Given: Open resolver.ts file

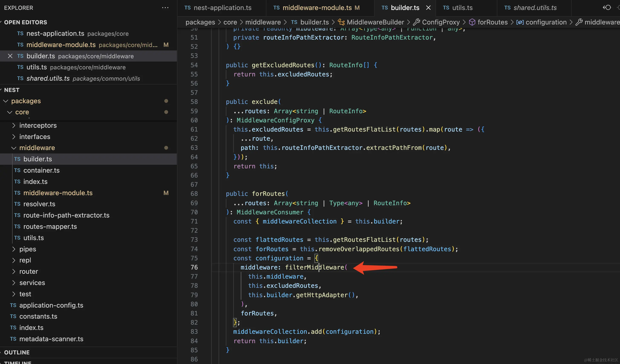Looking at the screenshot, I should click(88, 204).
